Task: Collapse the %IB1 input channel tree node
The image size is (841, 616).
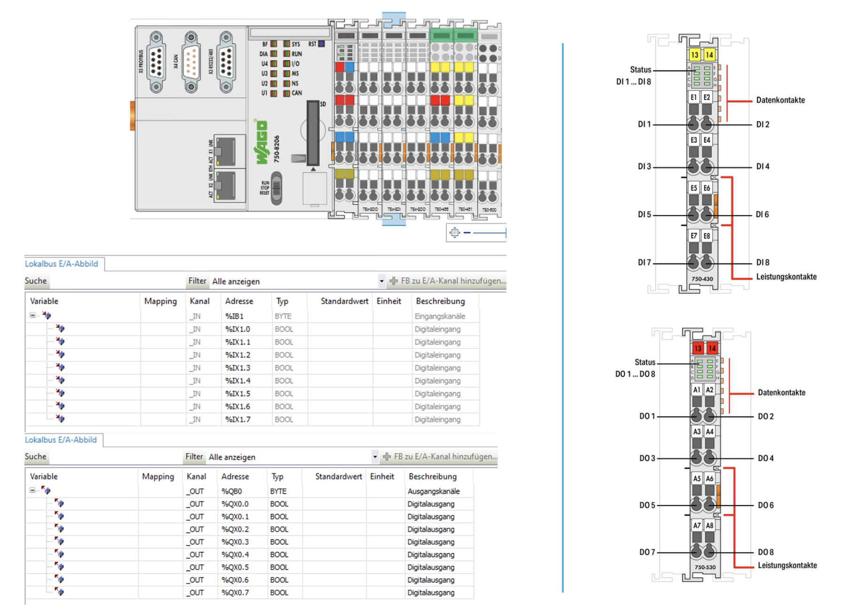Action: 32,316
